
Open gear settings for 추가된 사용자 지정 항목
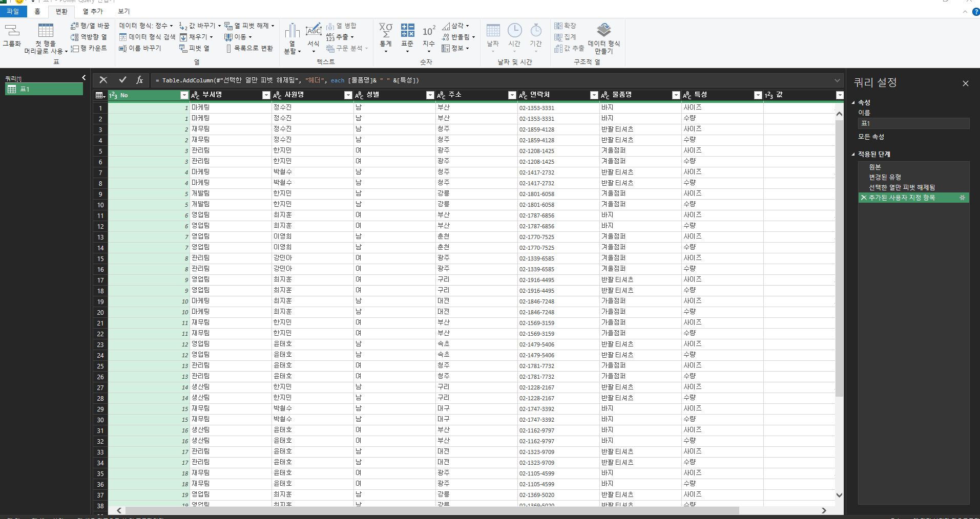[962, 198]
